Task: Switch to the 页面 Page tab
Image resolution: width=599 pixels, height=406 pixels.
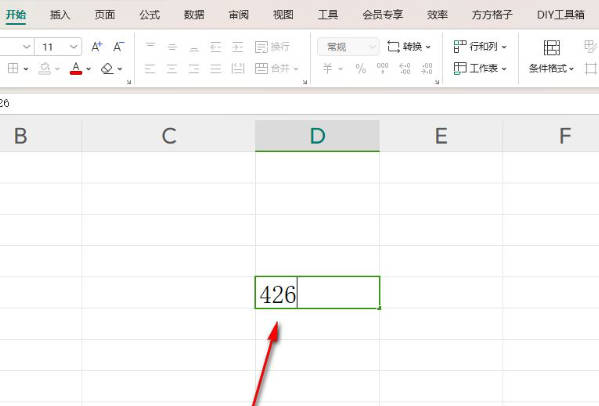Action: click(x=105, y=15)
